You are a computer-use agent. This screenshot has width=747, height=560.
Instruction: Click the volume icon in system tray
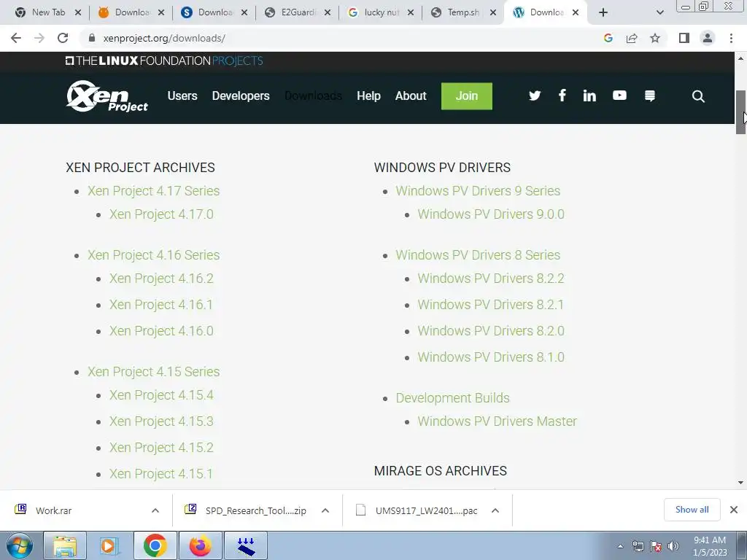coord(673,546)
